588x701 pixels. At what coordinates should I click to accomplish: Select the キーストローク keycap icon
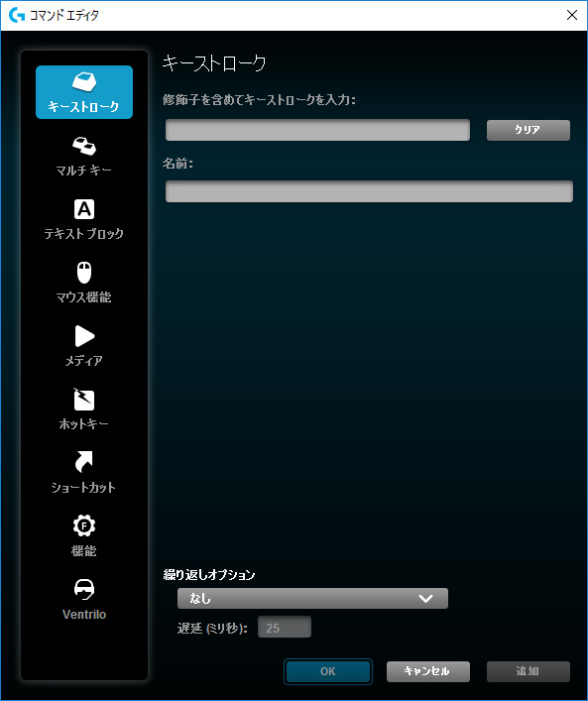[84, 82]
